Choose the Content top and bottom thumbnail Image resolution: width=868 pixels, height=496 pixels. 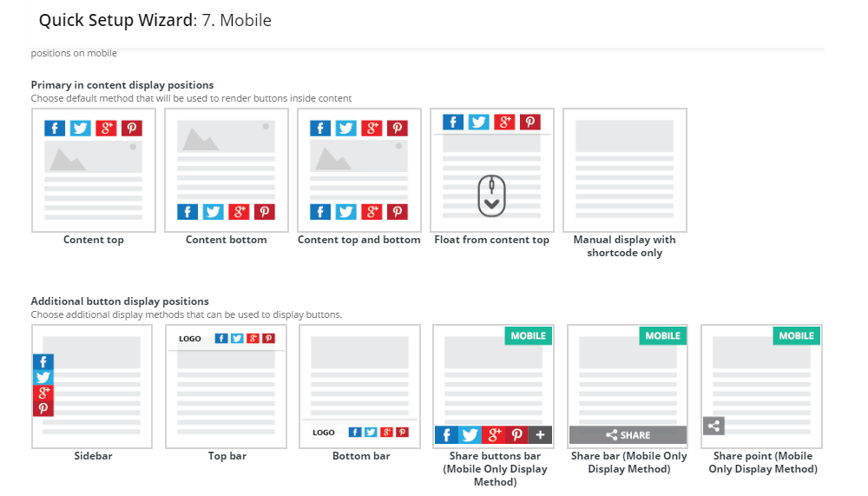[359, 170]
